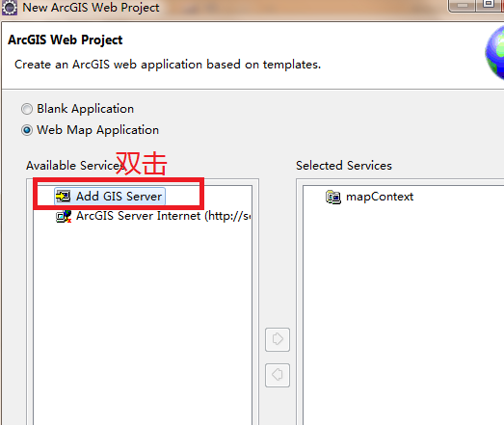Minimize the New ArcGIS Web Project dialog
504x425 pixels.
[x=463, y=5]
